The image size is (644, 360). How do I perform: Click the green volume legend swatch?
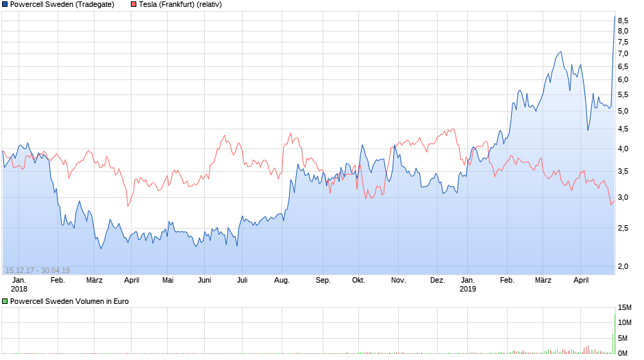click(x=5, y=301)
